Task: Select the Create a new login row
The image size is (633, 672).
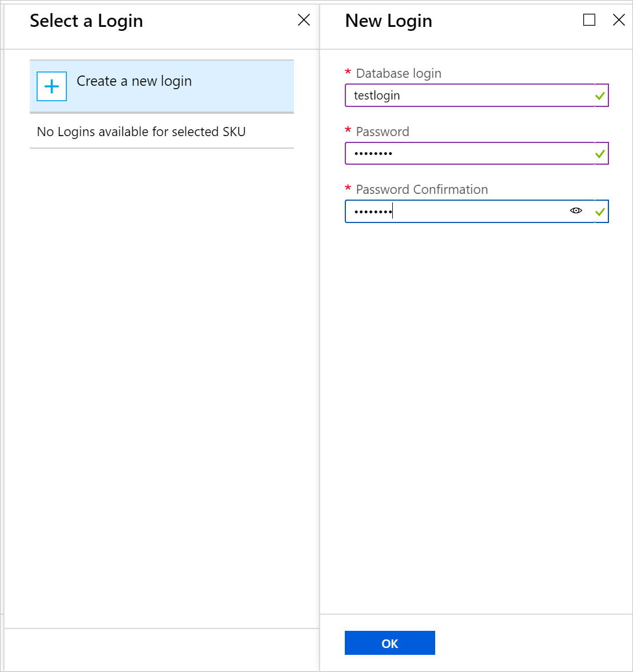Action: [x=162, y=86]
